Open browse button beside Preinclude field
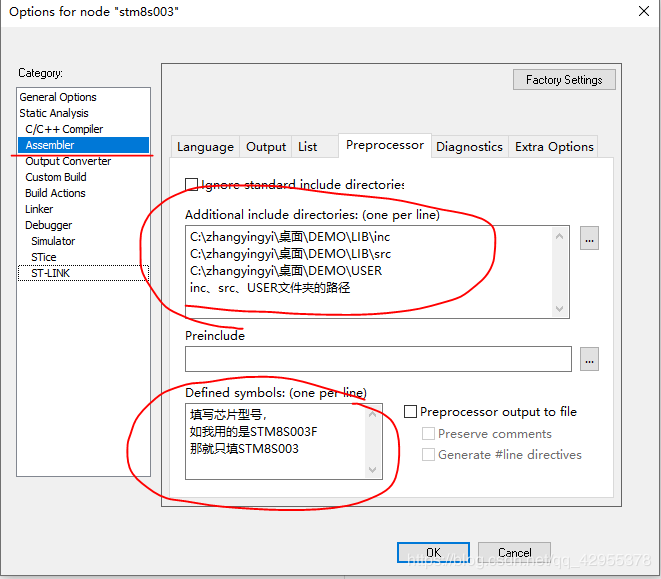661x579 pixels. click(x=589, y=359)
